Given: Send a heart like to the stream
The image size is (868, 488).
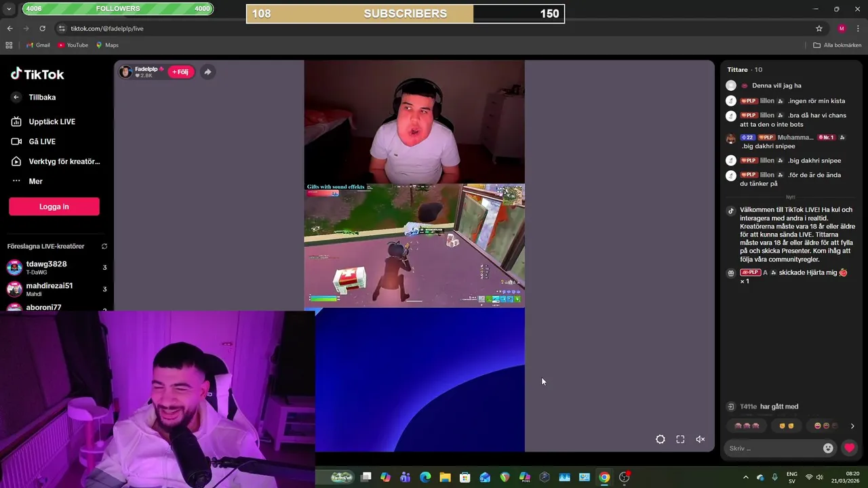Looking at the screenshot, I should [849, 448].
